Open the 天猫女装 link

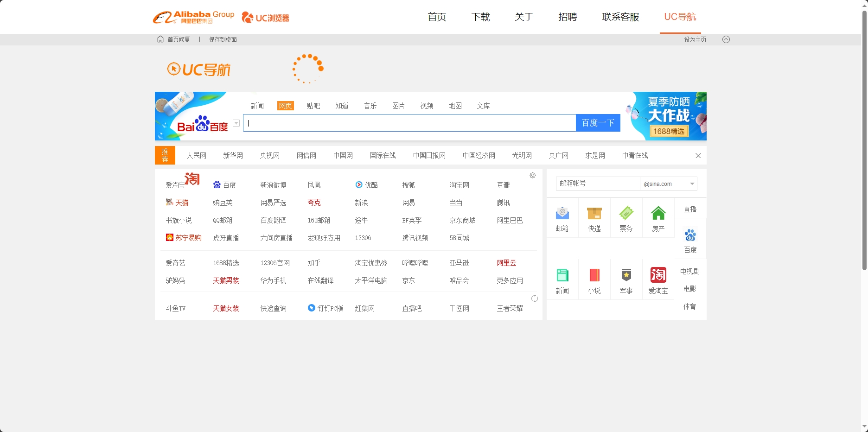(x=226, y=308)
